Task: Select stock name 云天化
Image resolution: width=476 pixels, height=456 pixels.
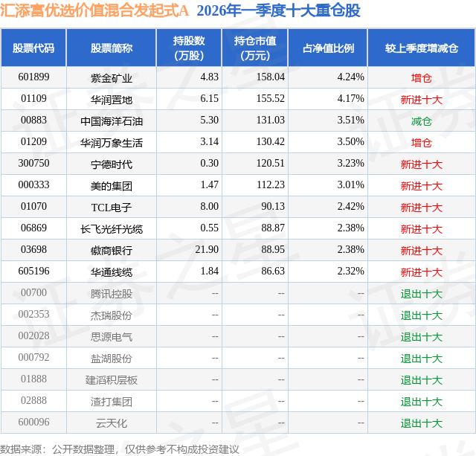Action: 112,423
